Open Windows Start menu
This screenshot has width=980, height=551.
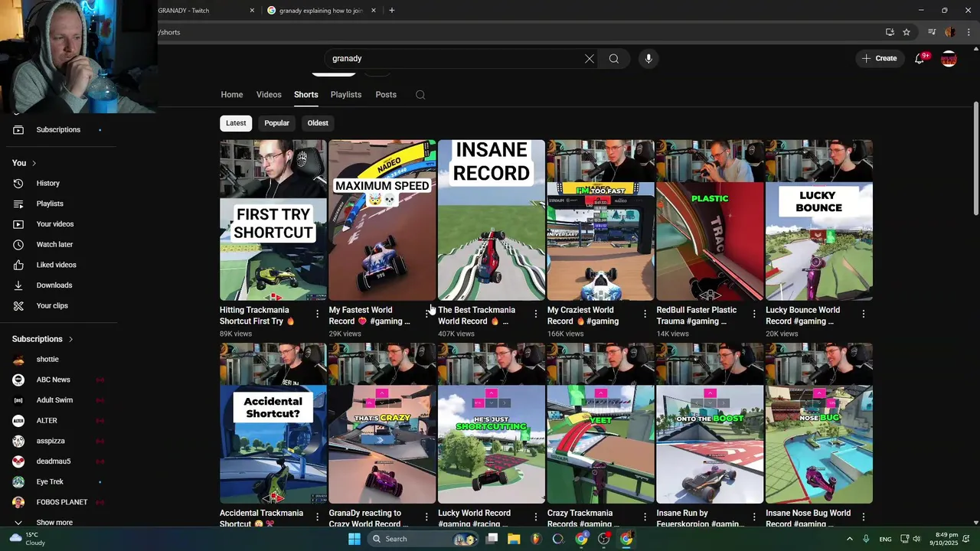coord(354,539)
